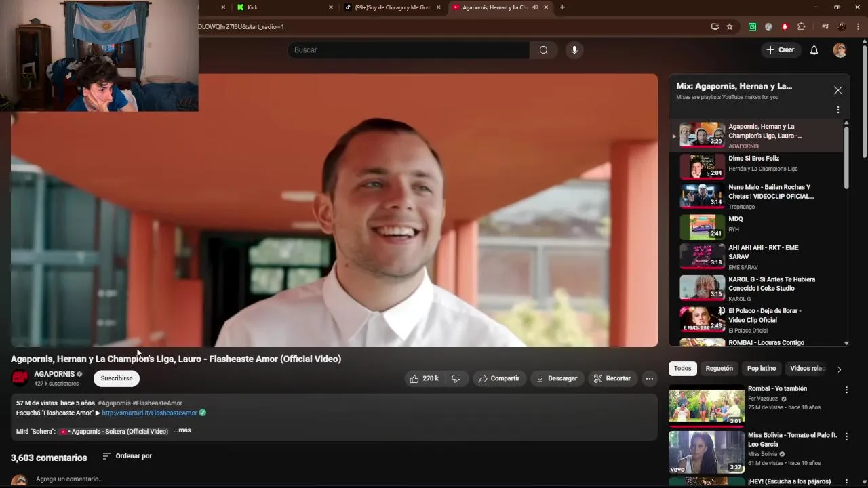Open the YouTube account avatar menu
Image resolution: width=868 pixels, height=488 pixels.
point(840,49)
